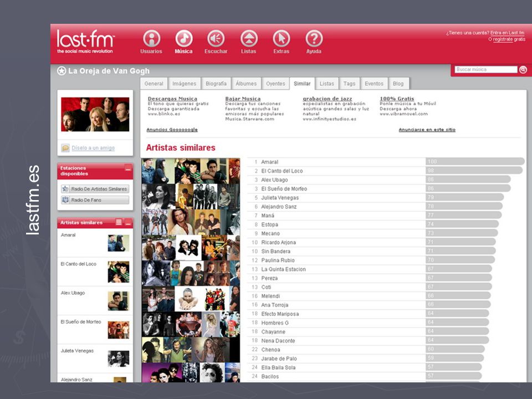Click the Julieta Venegas similarity bar showing 79
532x399 pixels.
[x=464, y=197]
